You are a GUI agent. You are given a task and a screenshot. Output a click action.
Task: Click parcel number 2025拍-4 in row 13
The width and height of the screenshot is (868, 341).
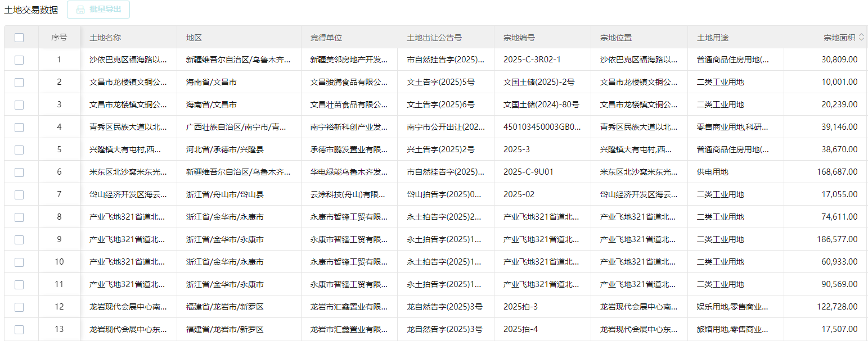click(x=520, y=329)
